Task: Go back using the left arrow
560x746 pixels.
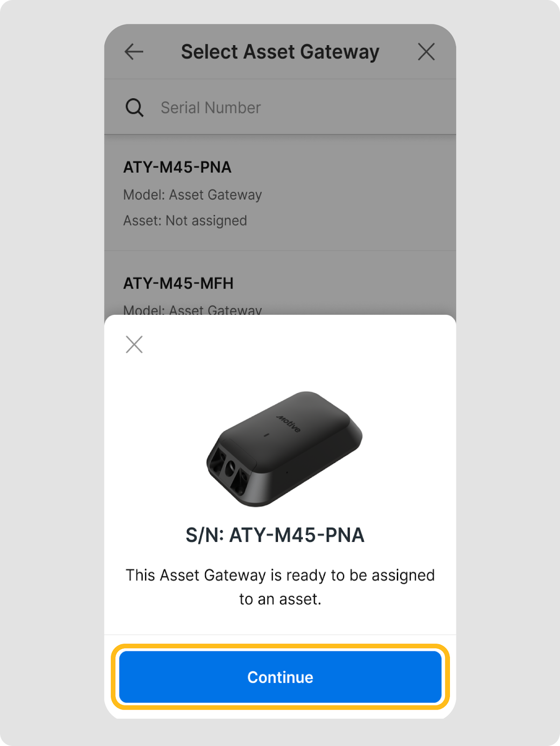Action: (x=134, y=52)
